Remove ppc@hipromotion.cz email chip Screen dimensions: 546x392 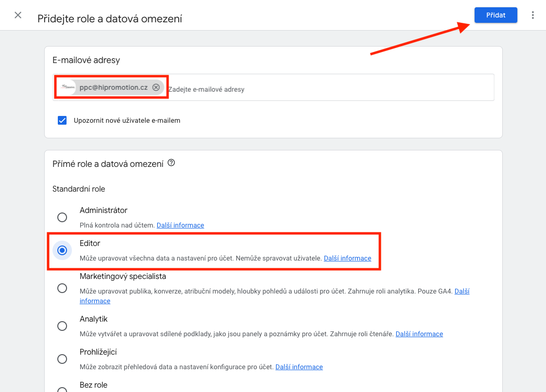coord(156,87)
